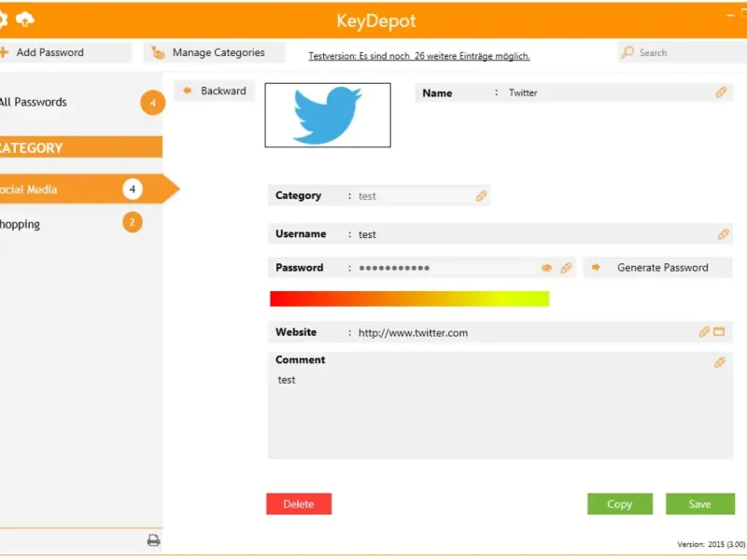The width and height of the screenshot is (747, 560).
Task: Reveal the password with eye icon
Action: [546, 268]
